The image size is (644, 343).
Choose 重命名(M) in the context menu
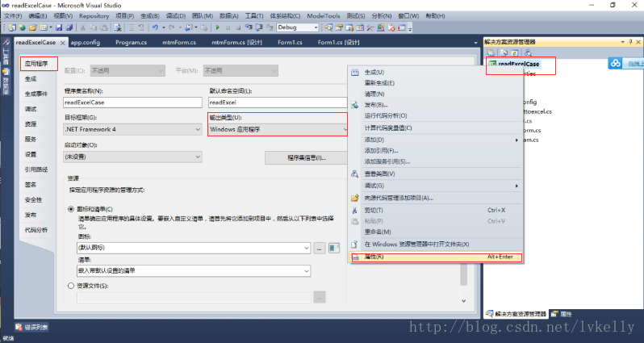[x=436, y=232]
